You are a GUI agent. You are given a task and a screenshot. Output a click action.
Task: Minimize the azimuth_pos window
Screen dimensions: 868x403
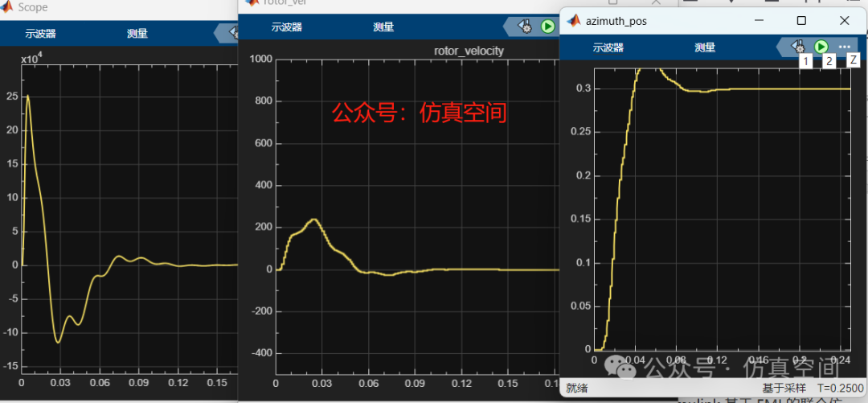(x=759, y=21)
